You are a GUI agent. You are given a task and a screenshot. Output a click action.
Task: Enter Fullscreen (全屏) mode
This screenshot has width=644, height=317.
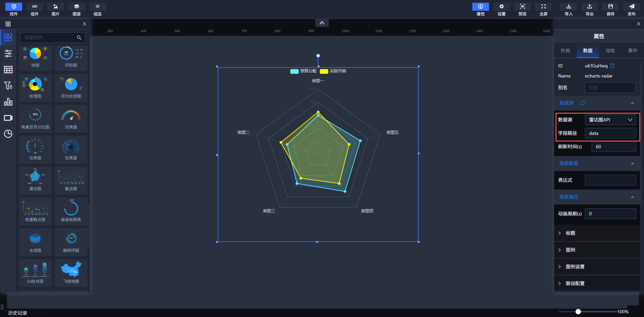pyautogui.click(x=543, y=9)
